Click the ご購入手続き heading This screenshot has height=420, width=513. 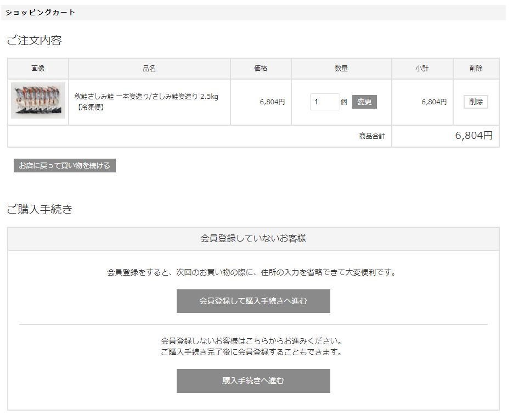pyautogui.click(x=40, y=209)
